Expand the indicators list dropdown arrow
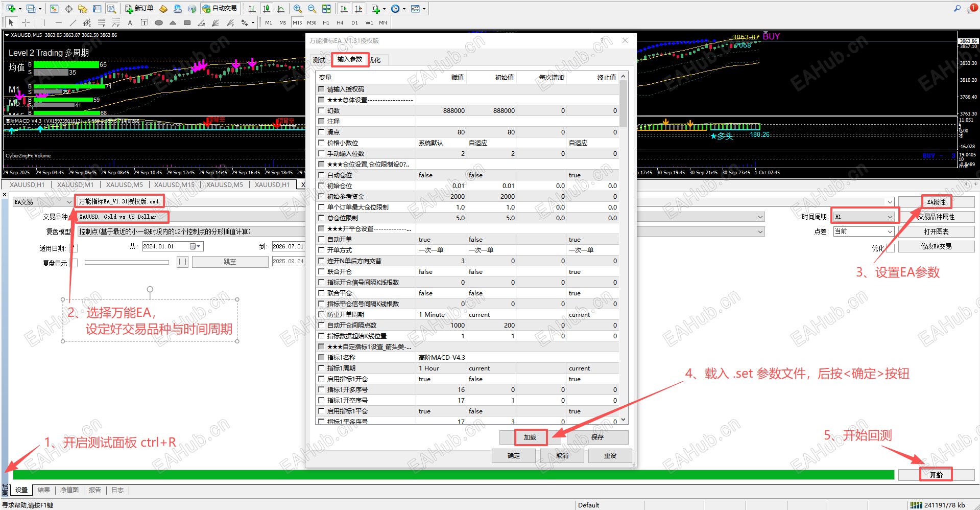The width and height of the screenshot is (980, 510). pyautogui.click(x=384, y=9)
